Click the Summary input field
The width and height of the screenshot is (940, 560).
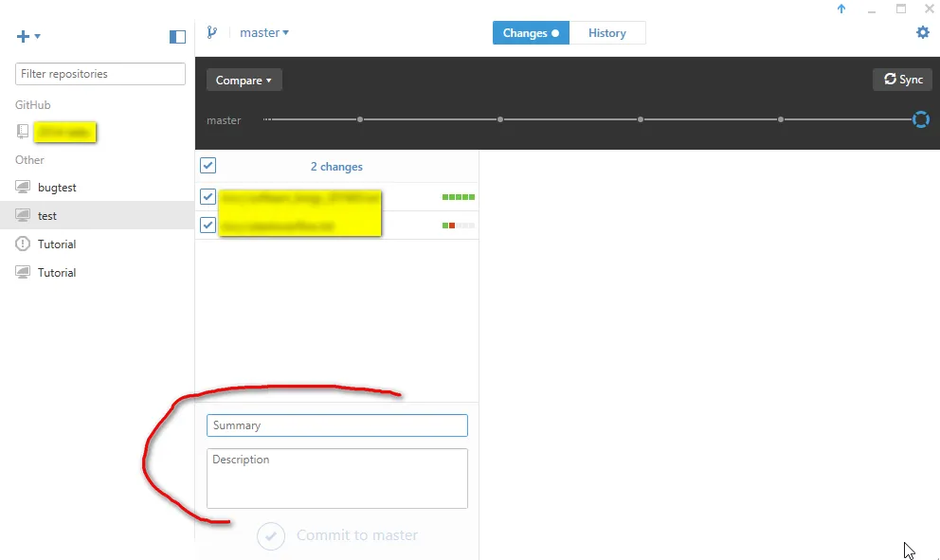(336, 425)
